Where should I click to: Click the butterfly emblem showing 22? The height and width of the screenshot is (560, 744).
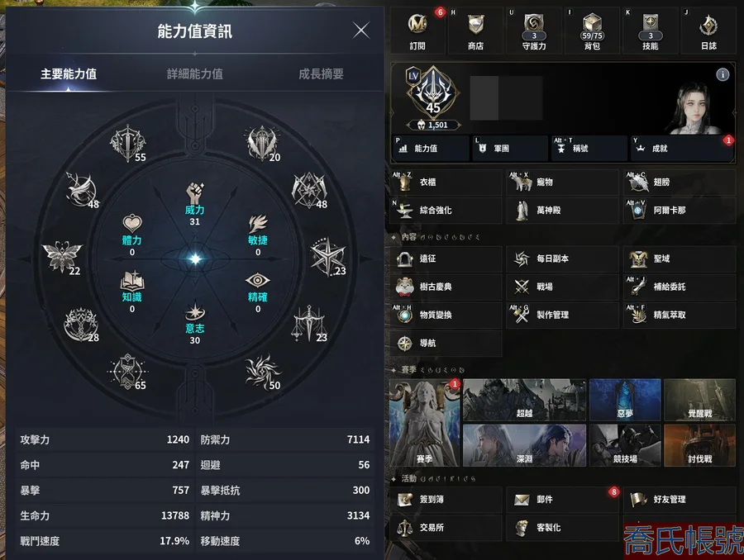coord(62,257)
